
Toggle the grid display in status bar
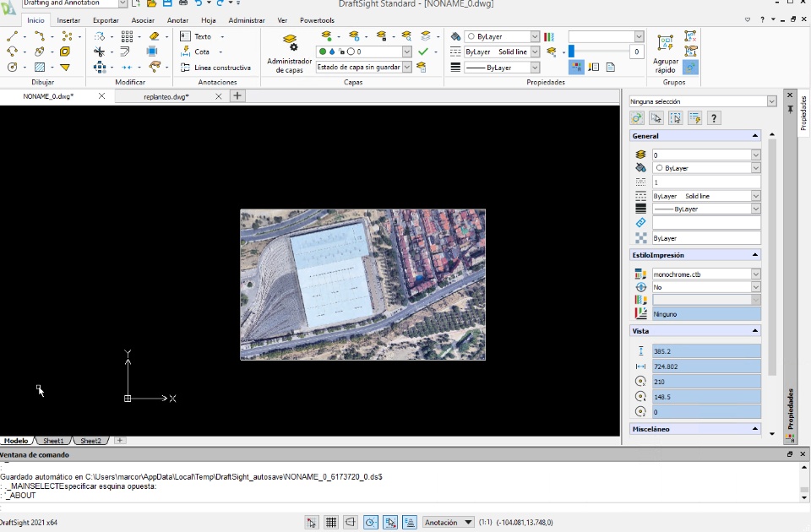332,523
